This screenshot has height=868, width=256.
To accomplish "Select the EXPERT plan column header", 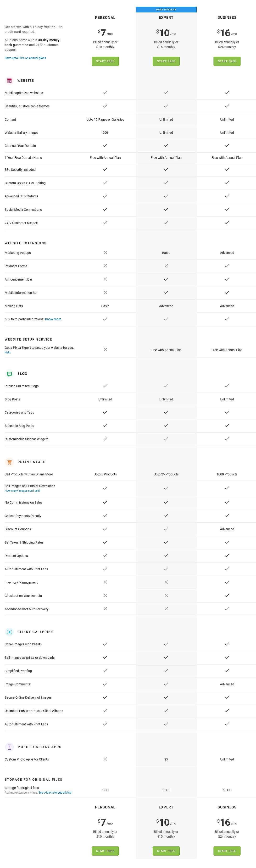I will 166,17.
